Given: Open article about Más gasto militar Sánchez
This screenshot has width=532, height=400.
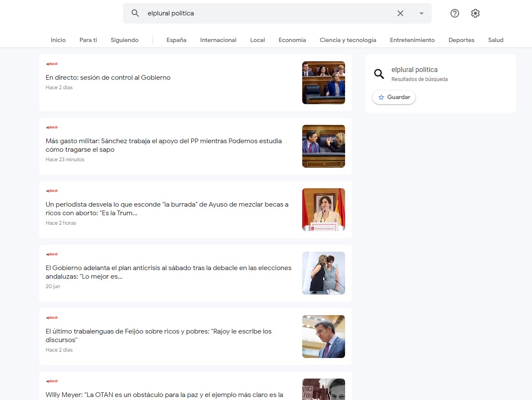Looking at the screenshot, I should (164, 145).
